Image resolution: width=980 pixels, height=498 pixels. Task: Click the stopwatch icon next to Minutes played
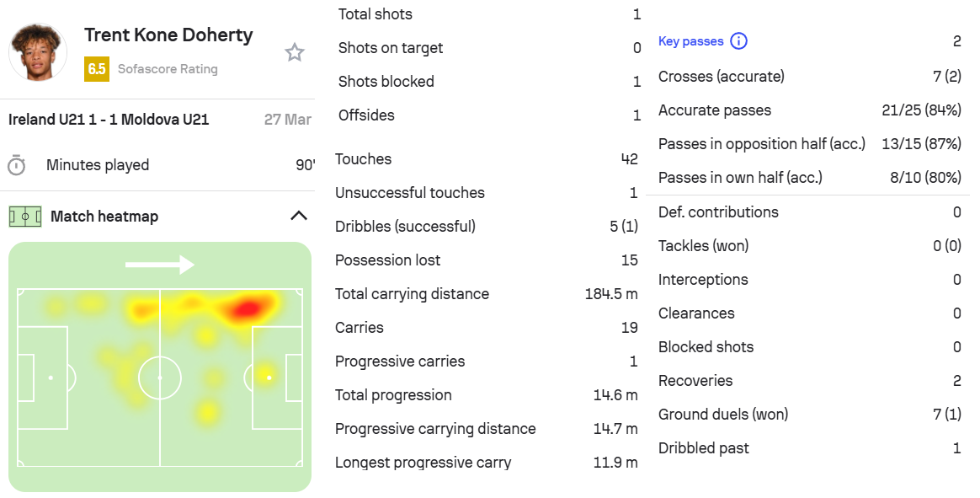pyautogui.click(x=17, y=165)
